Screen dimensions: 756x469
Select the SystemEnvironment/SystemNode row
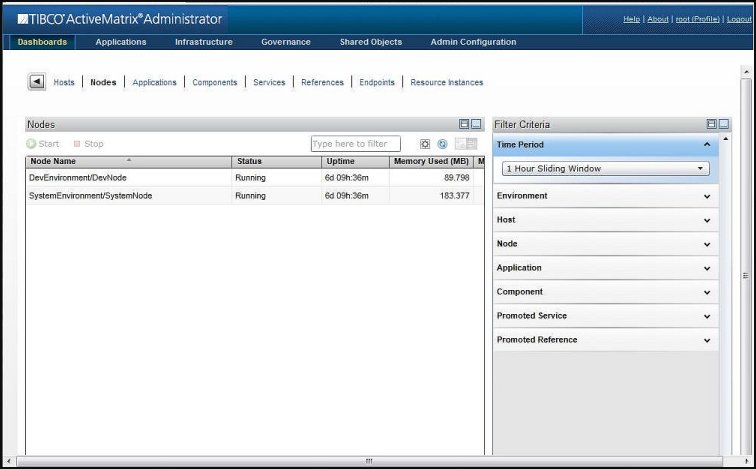click(x=91, y=196)
